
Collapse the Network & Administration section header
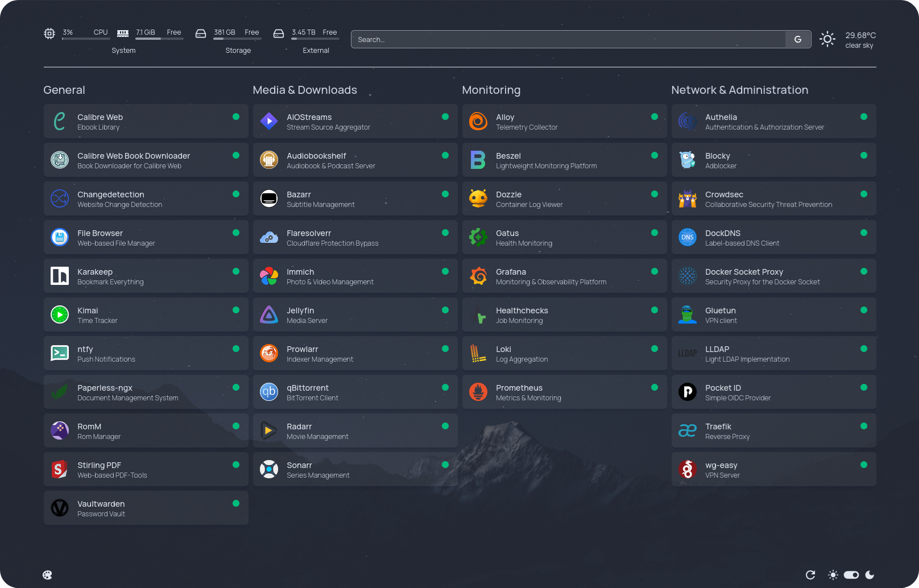pos(739,90)
